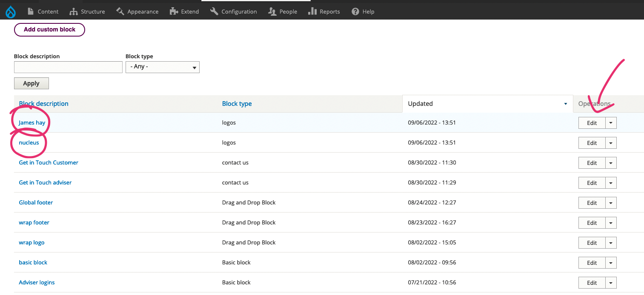Click Edit for the nucleus block
This screenshot has width=644, height=295.
pyautogui.click(x=592, y=143)
